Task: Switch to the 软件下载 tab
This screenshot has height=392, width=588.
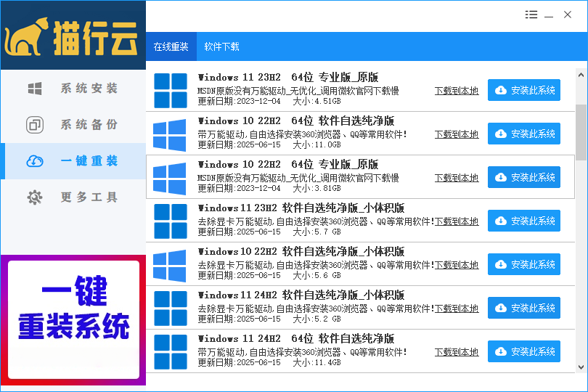Action: point(221,46)
